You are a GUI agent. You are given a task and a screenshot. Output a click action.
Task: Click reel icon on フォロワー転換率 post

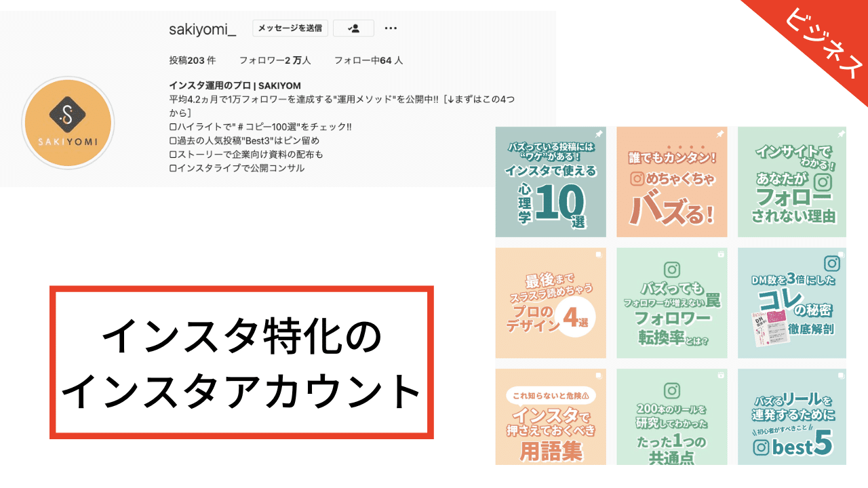(719, 255)
